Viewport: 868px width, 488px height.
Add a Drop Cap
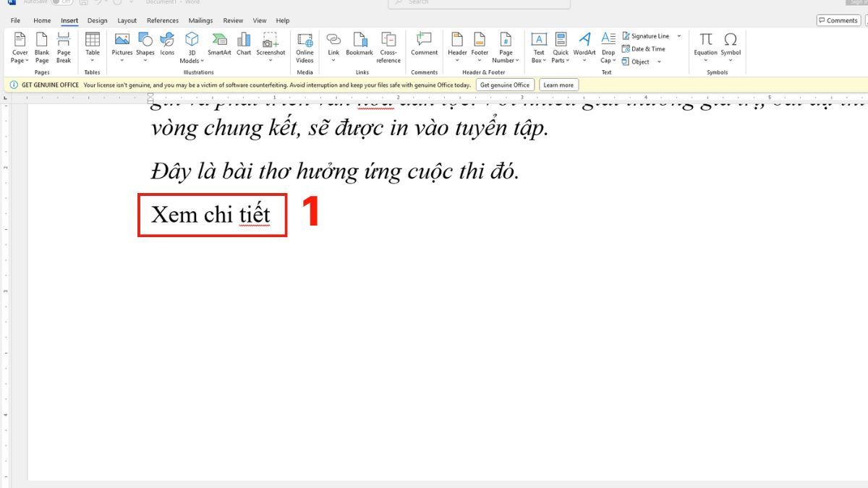(x=608, y=48)
